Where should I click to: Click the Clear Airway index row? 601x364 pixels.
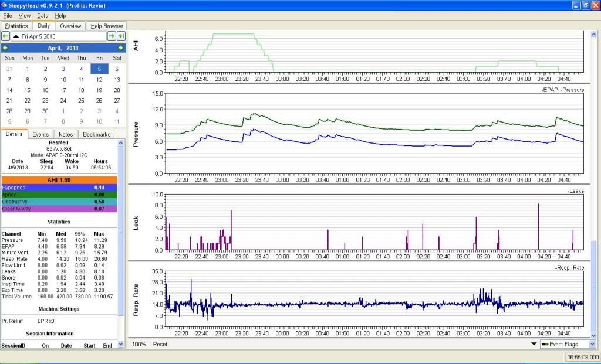tap(59, 209)
